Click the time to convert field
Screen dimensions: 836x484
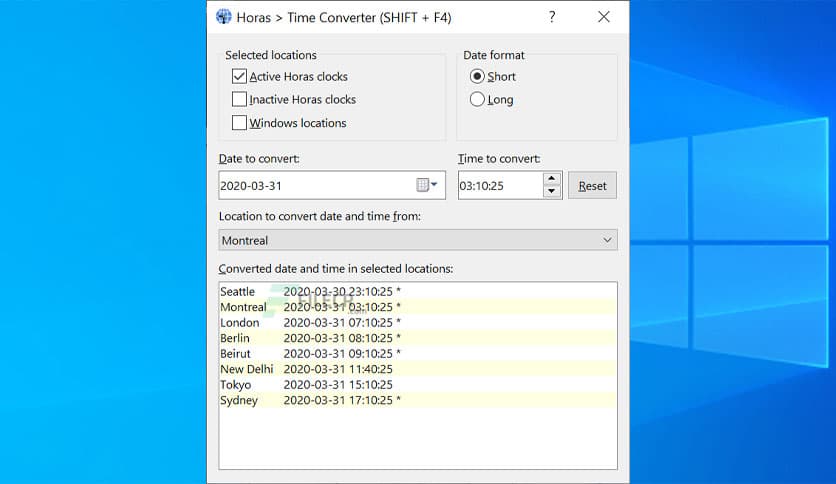(x=498, y=186)
